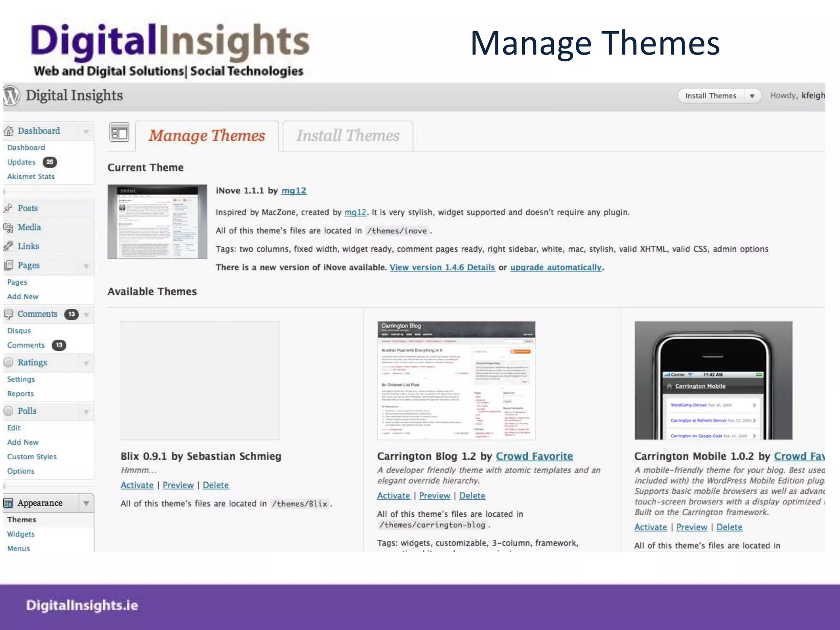The height and width of the screenshot is (630, 840).
Task: Open the Widgets menu item
Action: pos(21,534)
